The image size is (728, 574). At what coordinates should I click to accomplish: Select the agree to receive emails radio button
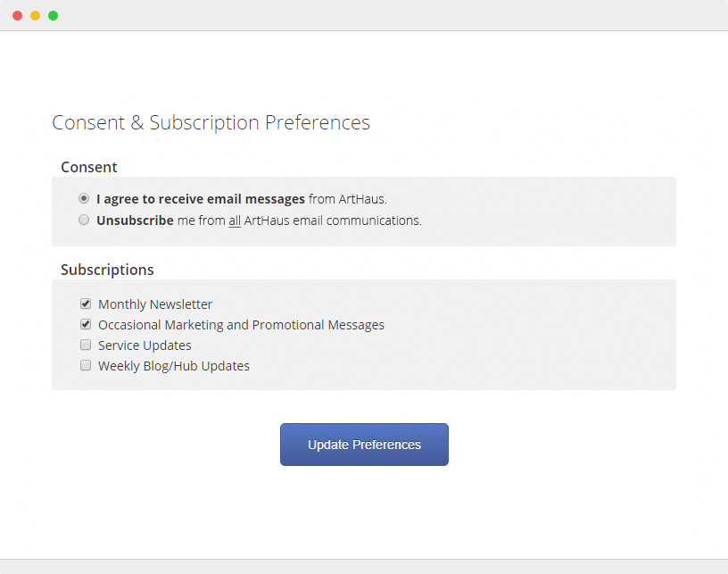pyautogui.click(x=84, y=198)
